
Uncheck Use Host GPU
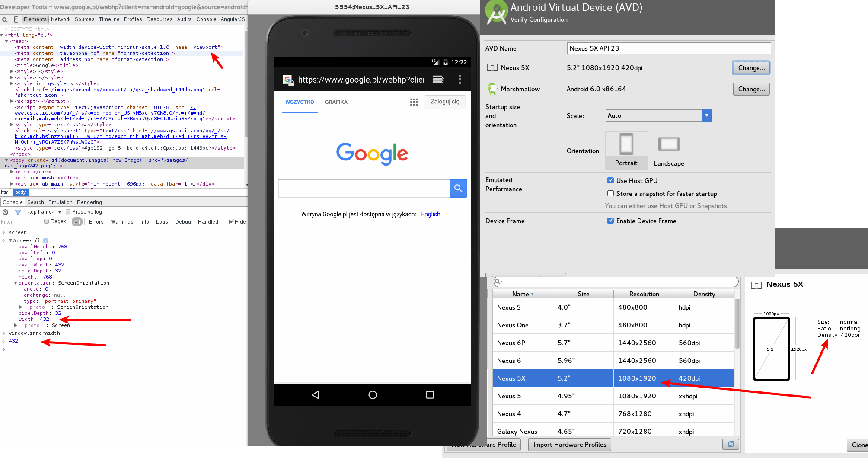click(x=610, y=180)
